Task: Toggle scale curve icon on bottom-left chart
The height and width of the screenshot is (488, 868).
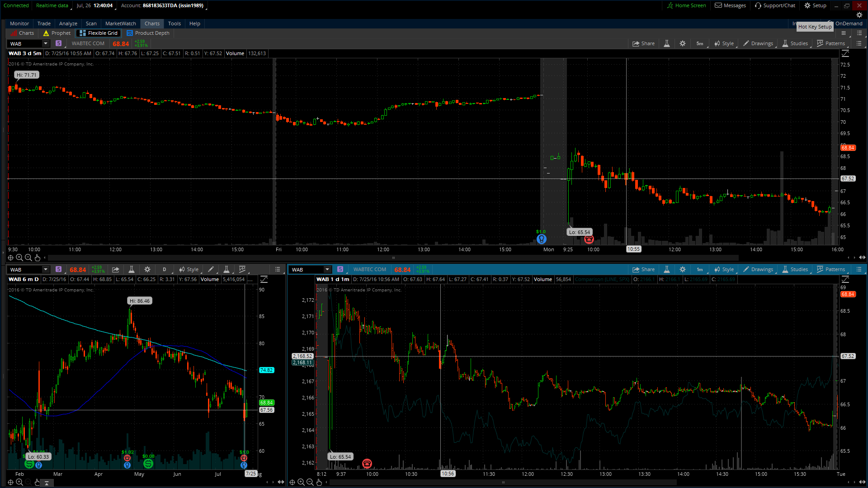Action: [x=264, y=279]
